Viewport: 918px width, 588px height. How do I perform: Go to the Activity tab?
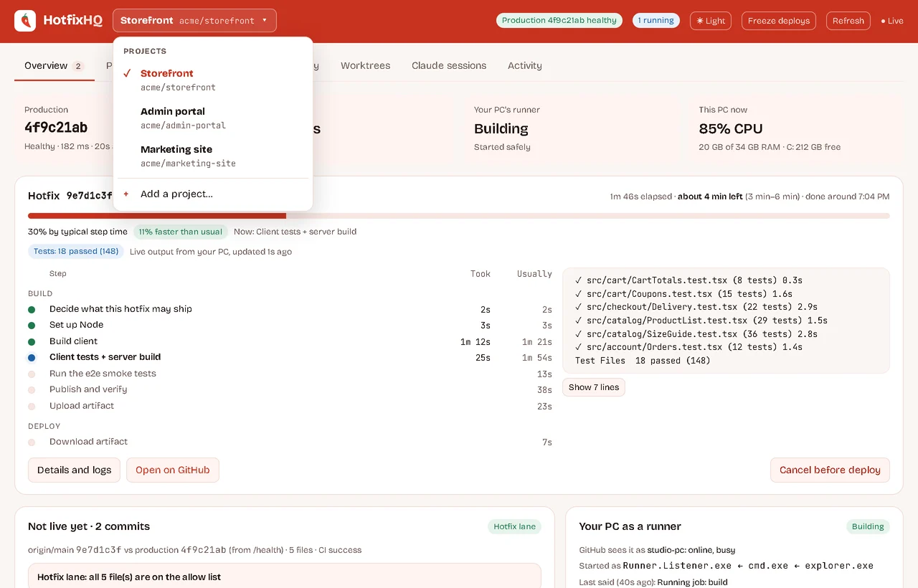(525, 65)
